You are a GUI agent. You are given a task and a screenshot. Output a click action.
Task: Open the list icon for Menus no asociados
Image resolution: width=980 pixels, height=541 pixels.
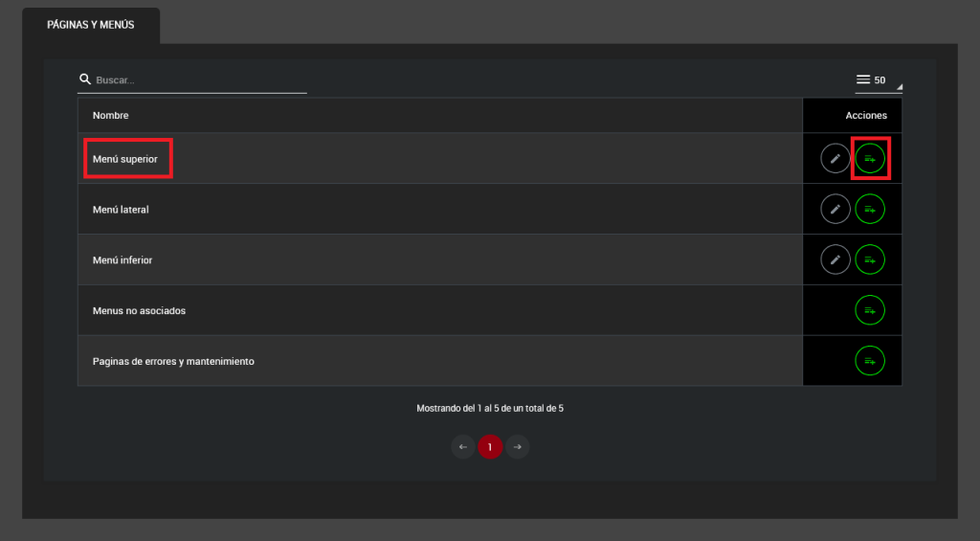tap(870, 310)
